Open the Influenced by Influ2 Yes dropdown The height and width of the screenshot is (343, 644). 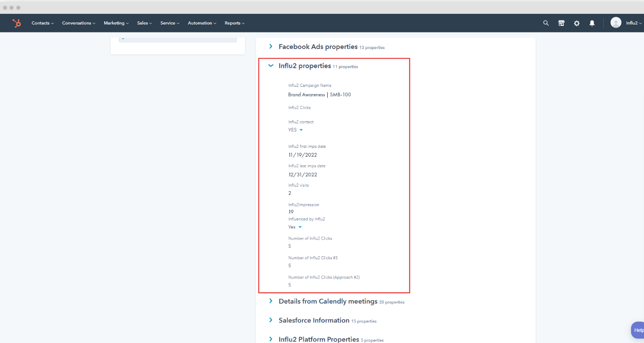[295, 227]
